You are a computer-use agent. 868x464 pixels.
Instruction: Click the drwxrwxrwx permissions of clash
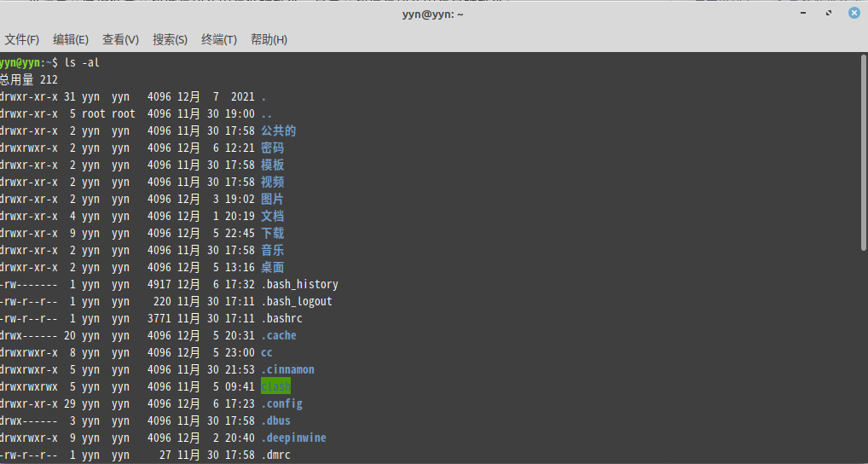coord(29,386)
